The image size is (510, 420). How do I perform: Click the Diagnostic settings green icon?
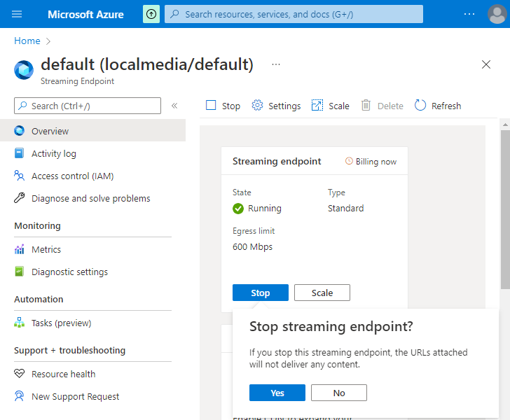(x=19, y=271)
